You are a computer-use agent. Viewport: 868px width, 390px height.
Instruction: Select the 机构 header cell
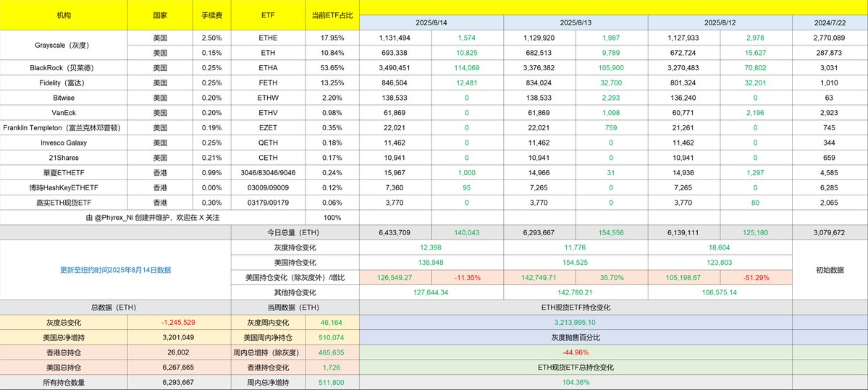64,15
